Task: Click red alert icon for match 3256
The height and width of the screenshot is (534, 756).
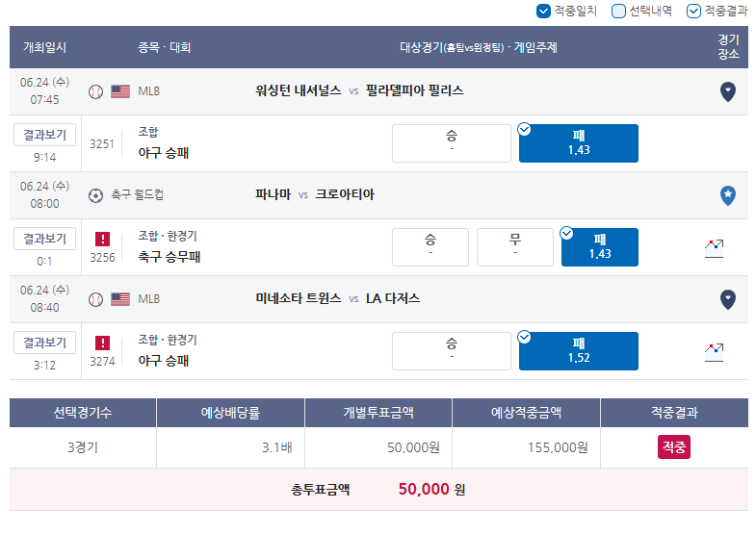Action: point(102,239)
